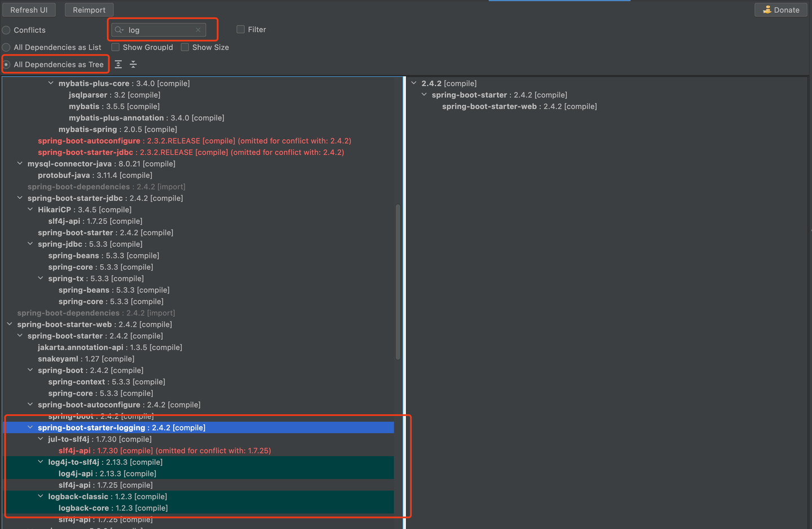Click the magnifier search history icon
Screen dimensions: 812x529
119,30
